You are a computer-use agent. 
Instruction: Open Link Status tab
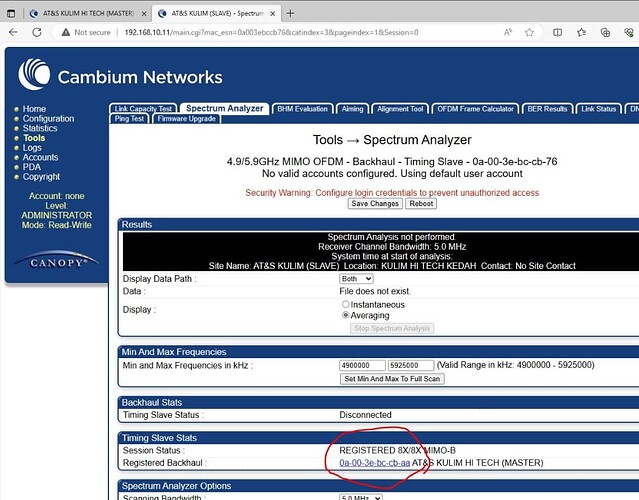598,109
